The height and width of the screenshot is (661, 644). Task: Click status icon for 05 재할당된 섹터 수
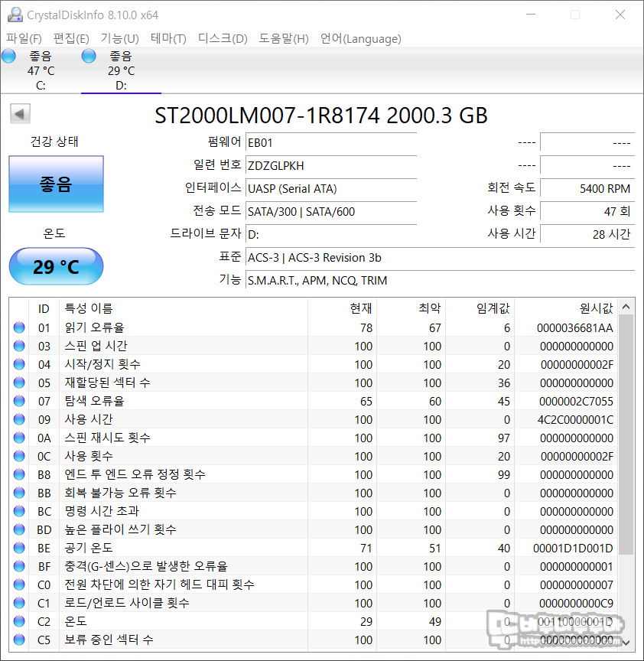tap(19, 383)
